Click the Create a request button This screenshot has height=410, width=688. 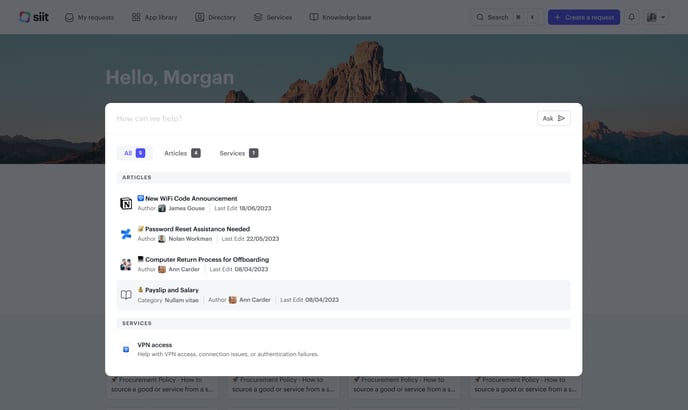coord(583,17)
